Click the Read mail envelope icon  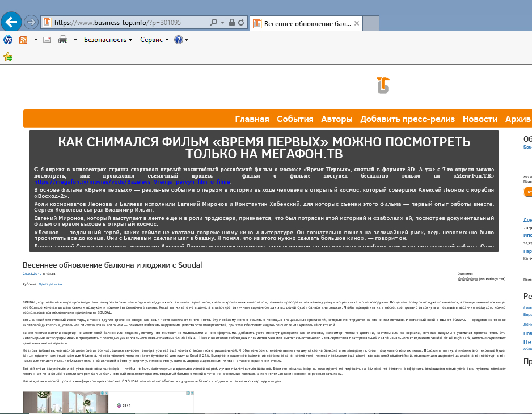click(x=47, y=40)
